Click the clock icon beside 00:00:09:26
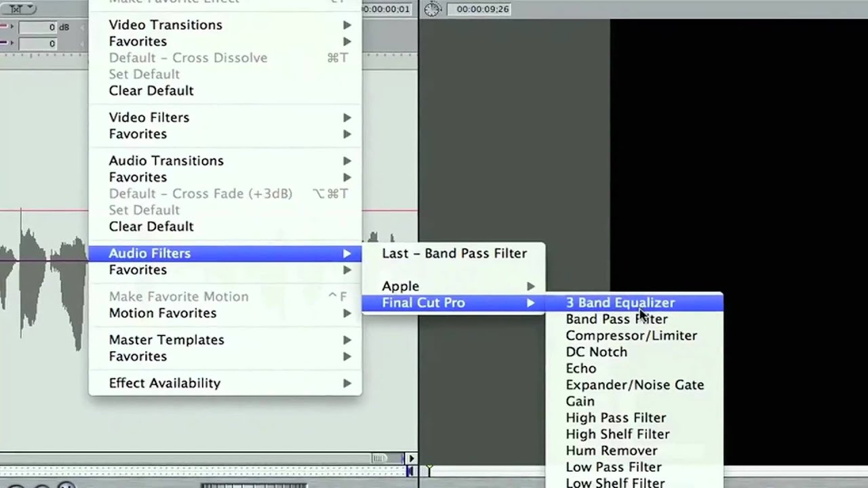This screenshot has height=488, width=868. pyautogui.click(x=433, y=9)
